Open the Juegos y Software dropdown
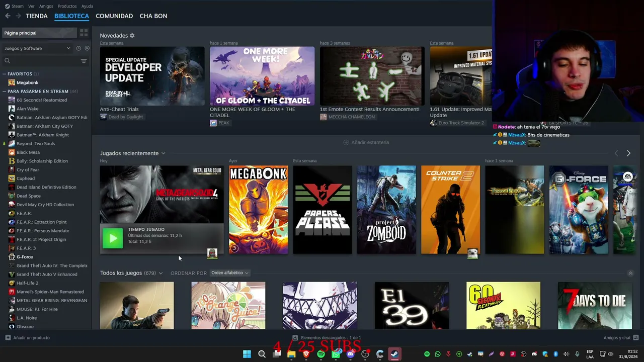 click(x=38, y=48)
